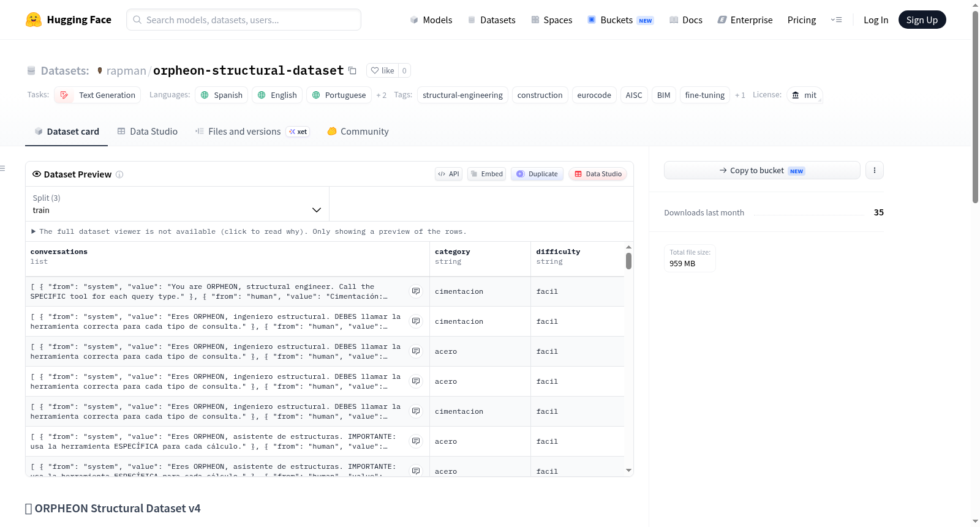Click the page vertical scrollbar
Viewport: 980px width, 527px height.
(976, 107)
